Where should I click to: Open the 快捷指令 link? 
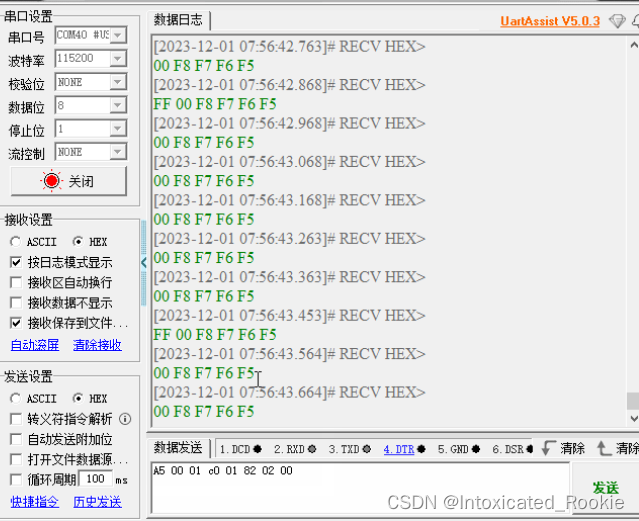coord(35,502)
